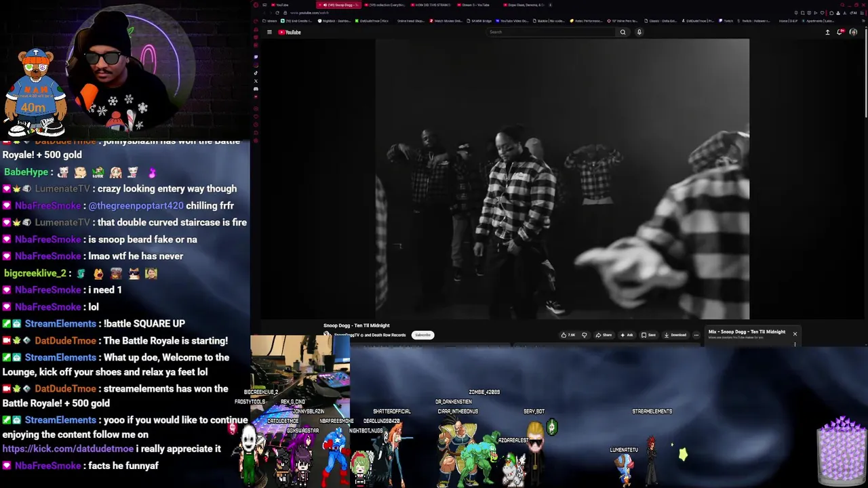The image size is (868, 488).
Task: Click StreamElements username on the !battle message
Action: click(x=60, y=323)
